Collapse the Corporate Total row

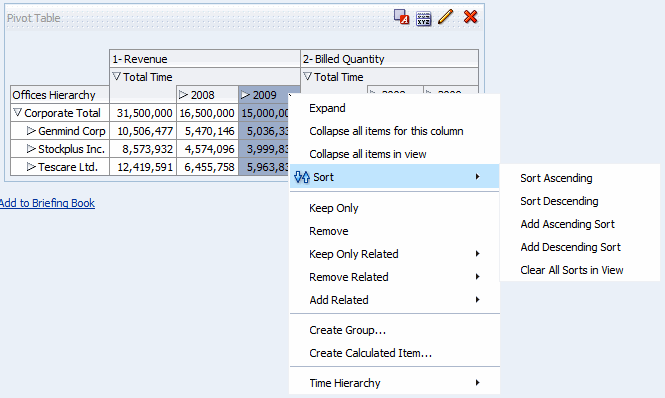click(x=17, y=112)
